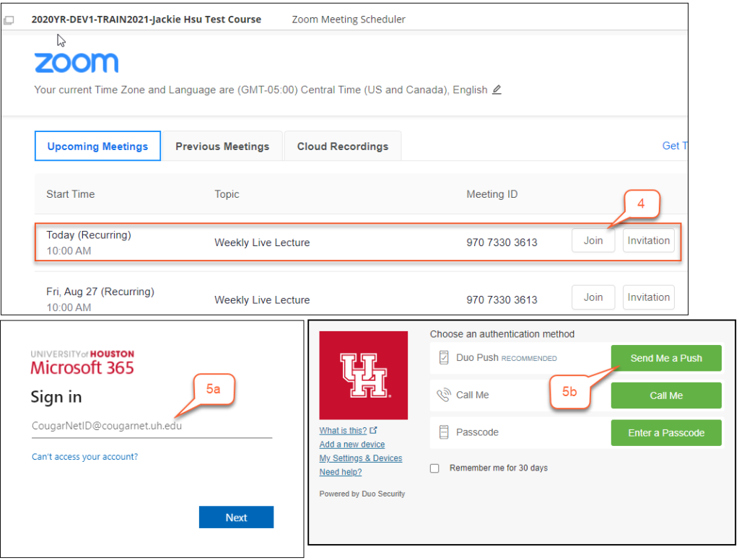Viewport: 739px width, 560px height.
Task: Click the 2020YR-DEV1-TRAIN2021 course title
Action: coord(146,19)
